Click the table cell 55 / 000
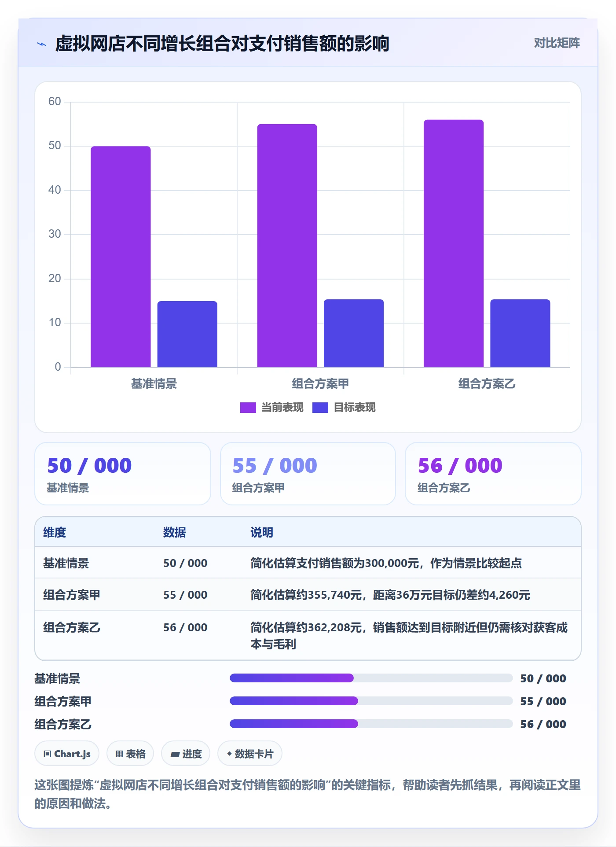This screenshot has width=616, height=847. (185, 595)
